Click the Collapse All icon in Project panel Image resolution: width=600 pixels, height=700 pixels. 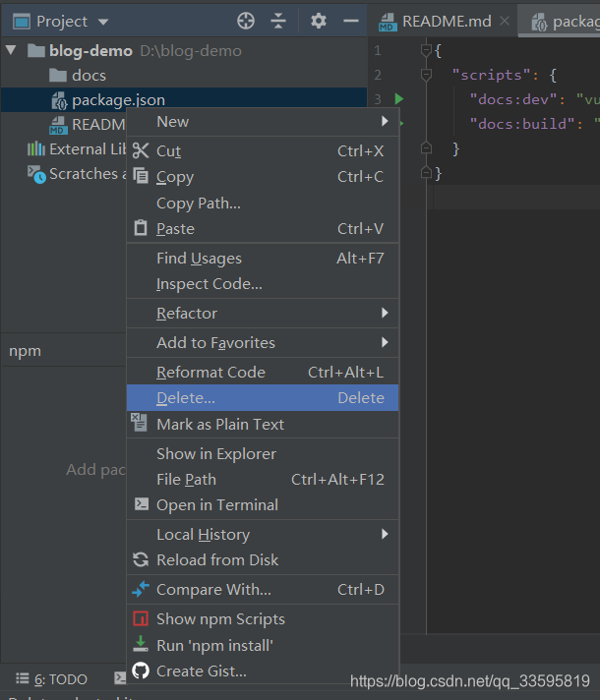(278, 21)
